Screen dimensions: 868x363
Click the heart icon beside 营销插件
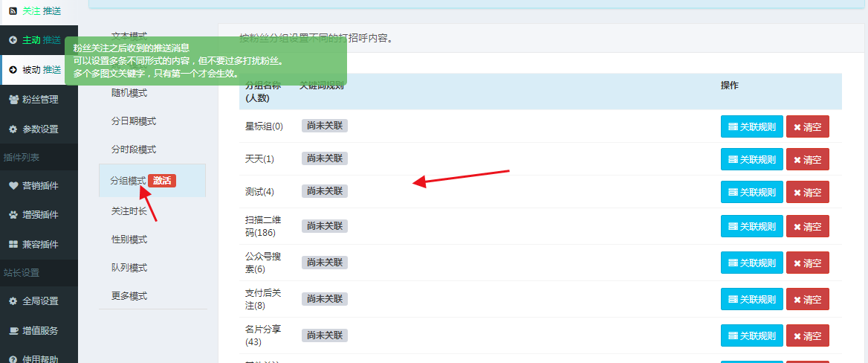tap(13, 186)
